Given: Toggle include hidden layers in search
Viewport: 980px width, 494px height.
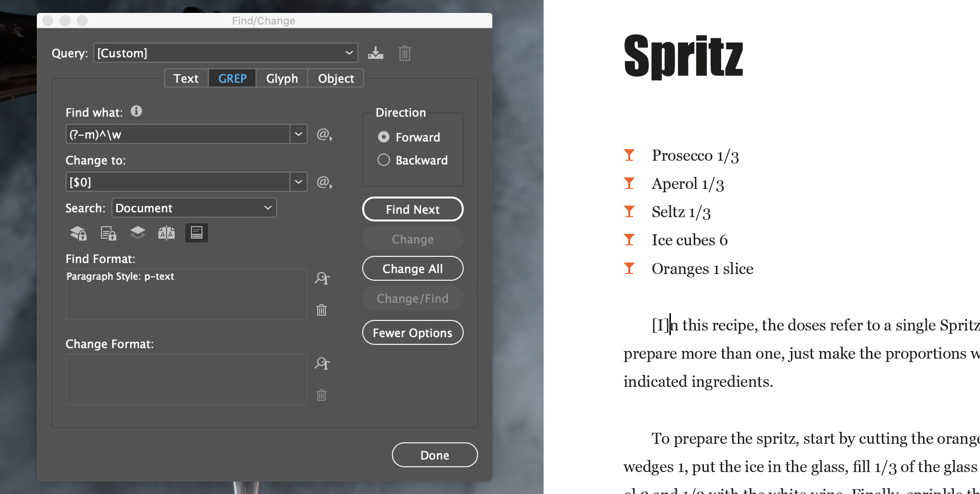Looking at the screenshot, I should click(137, 233).
